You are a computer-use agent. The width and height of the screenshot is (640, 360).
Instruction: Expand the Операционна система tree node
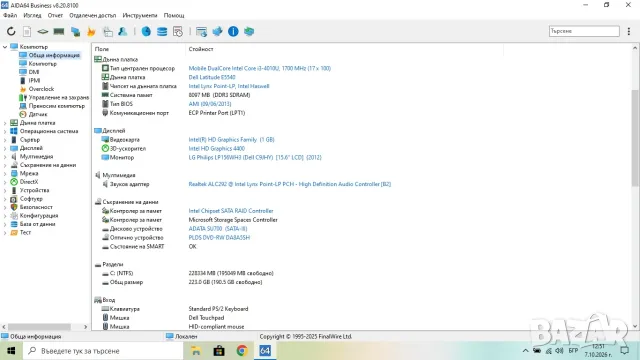click(x=5, y=131)
